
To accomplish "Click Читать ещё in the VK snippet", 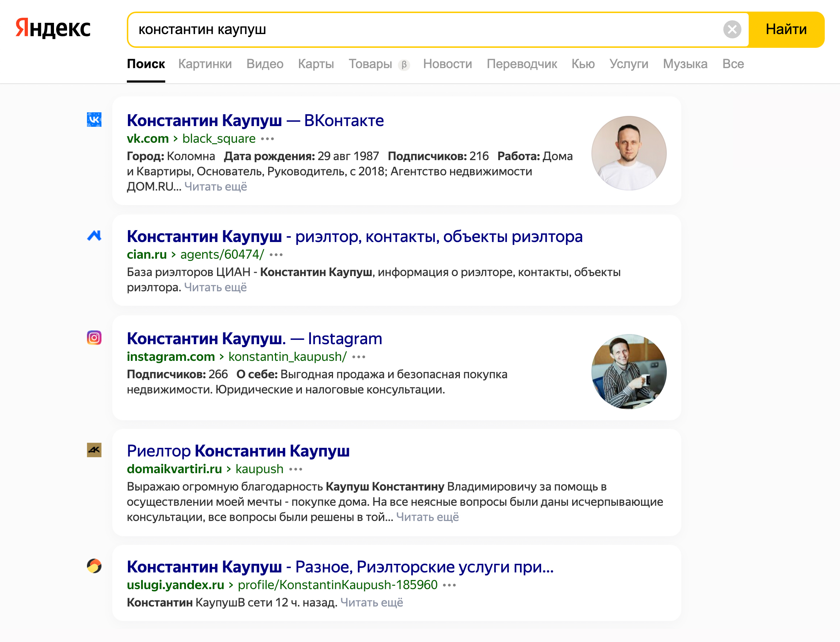I will coord(216,187).
